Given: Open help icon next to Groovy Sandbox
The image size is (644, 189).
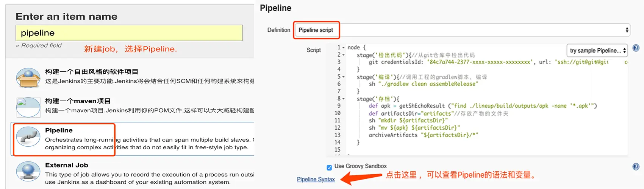Looking at the screenshot, I should click(x=636, y=167).
